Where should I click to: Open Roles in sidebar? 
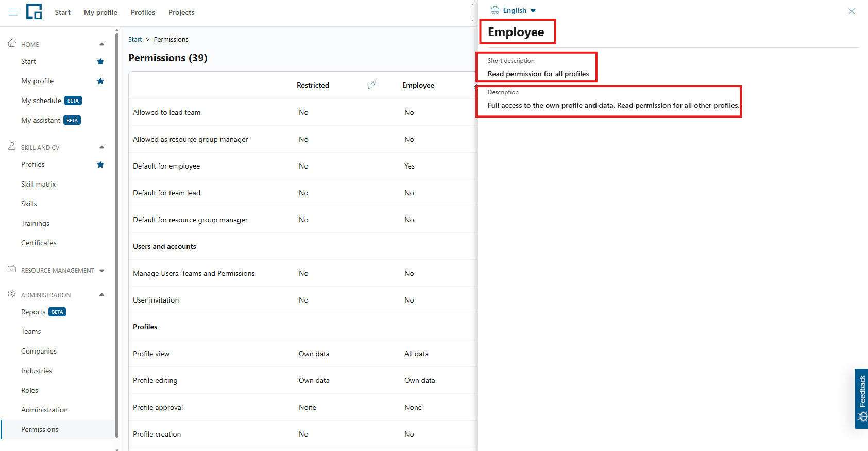pos(30,391)
